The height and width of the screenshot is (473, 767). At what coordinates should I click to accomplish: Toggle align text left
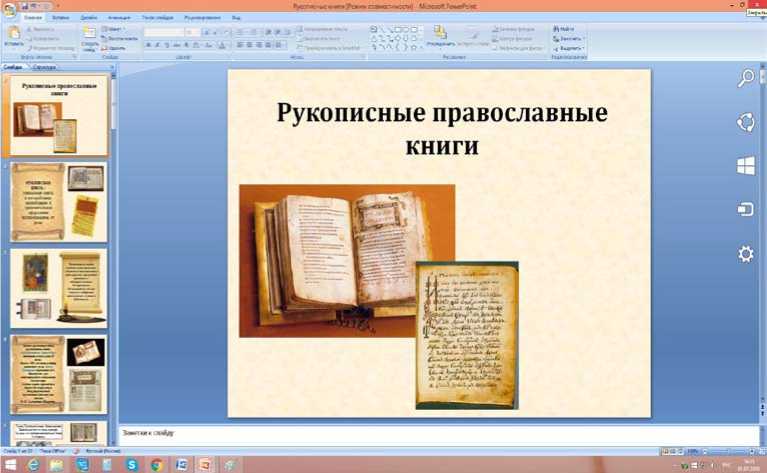click(240, 45)
